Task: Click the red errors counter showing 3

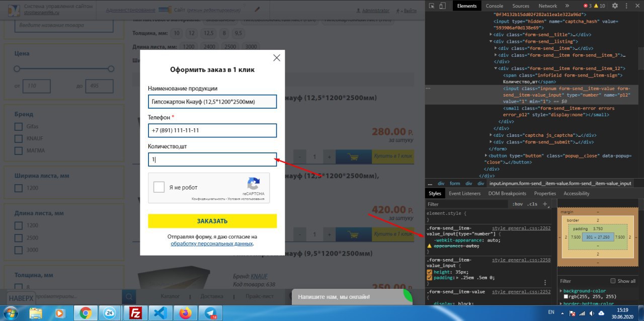Action: pos(587,6)
